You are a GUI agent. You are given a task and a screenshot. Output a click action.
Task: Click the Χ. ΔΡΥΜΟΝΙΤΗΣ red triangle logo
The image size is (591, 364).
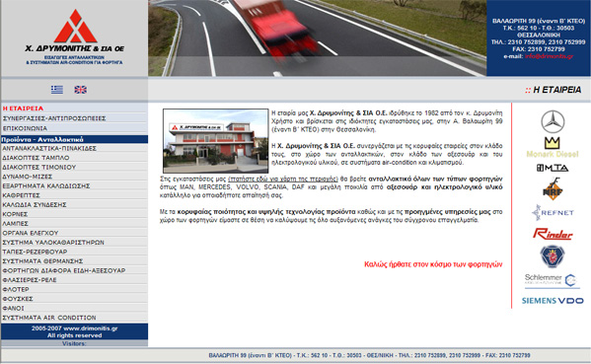(x=75, y=27)
